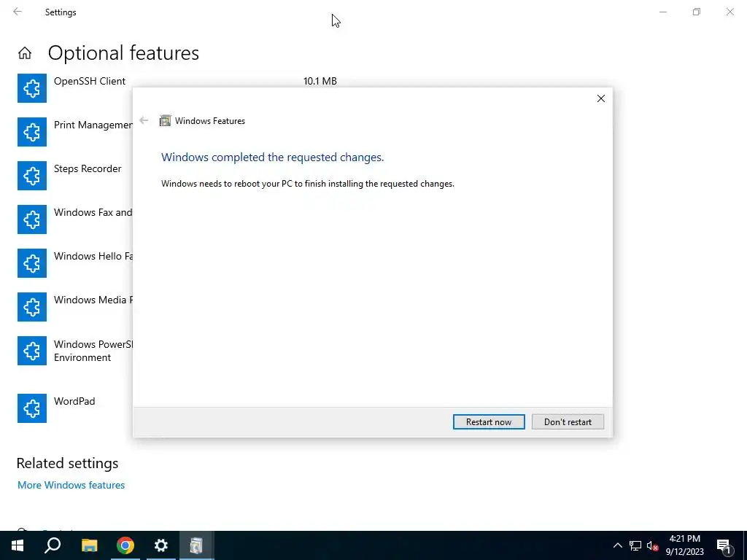Open muted volume tray icon
This screenshot has height=560, width=747.
[x=653, y=545]
